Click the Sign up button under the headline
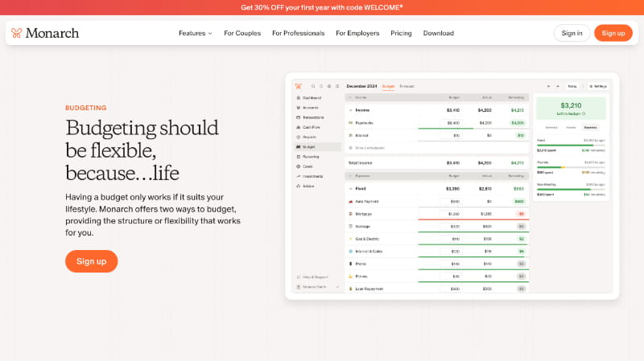 pos(91,261)
